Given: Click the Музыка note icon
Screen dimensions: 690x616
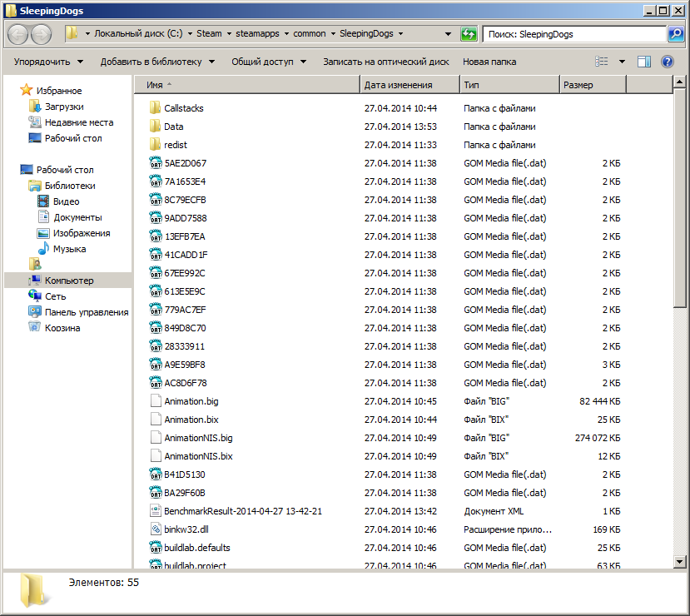Looking at the screenshot, I should [x=43, y=249].
